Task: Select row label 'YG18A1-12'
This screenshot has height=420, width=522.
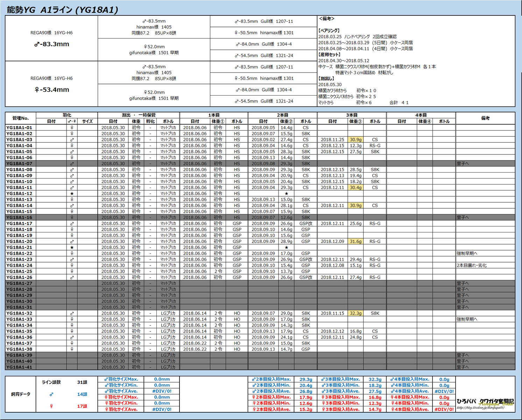Action: [19, 194]
